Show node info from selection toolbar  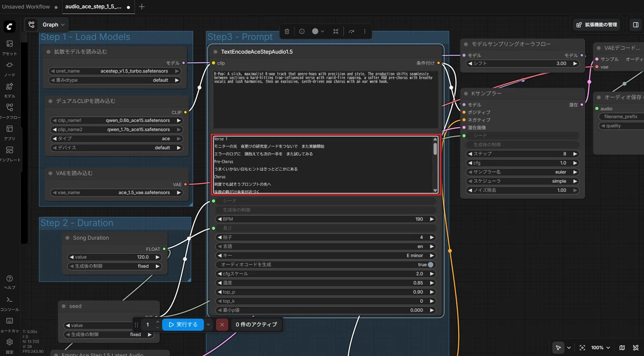pyautogui.click(x=302, y=32)
